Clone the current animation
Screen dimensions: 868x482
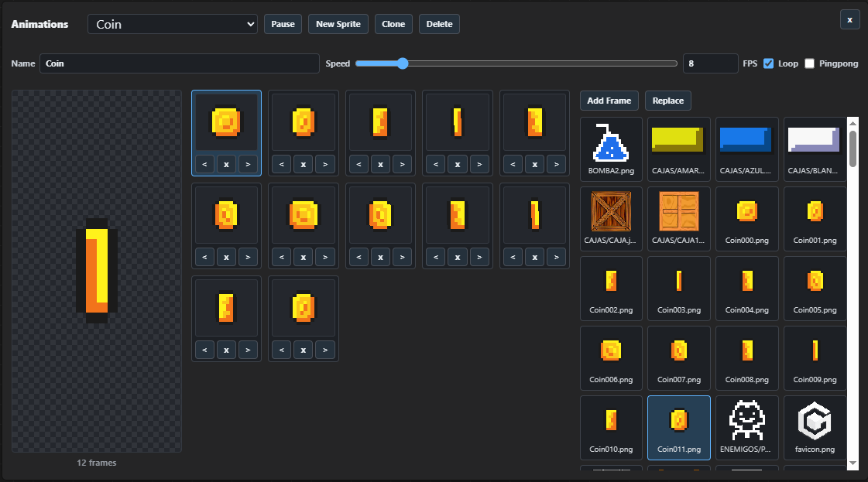tap(393, 24)
